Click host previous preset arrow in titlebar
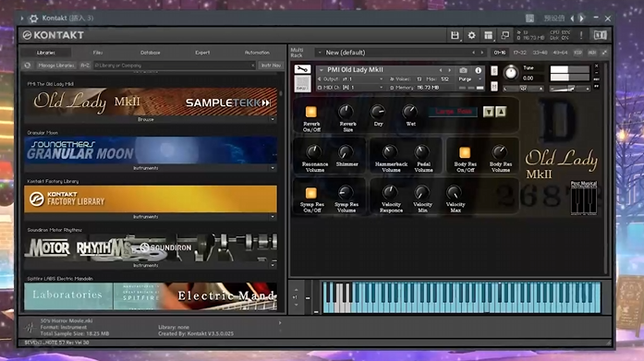This screenshot has width=644, height=361. click(x=573, y=18)
